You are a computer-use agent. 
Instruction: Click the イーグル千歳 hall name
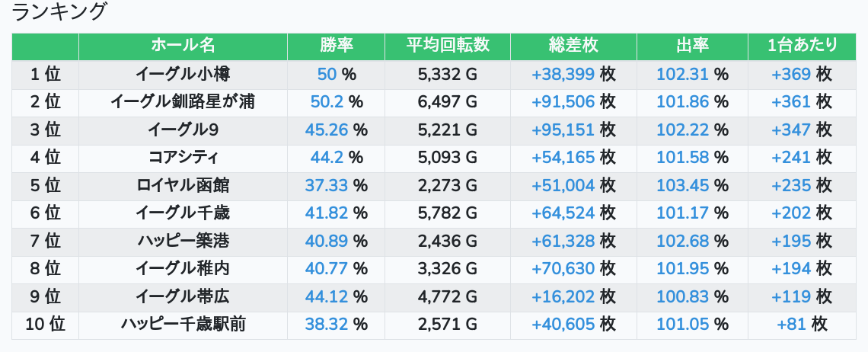click(183, 213)
